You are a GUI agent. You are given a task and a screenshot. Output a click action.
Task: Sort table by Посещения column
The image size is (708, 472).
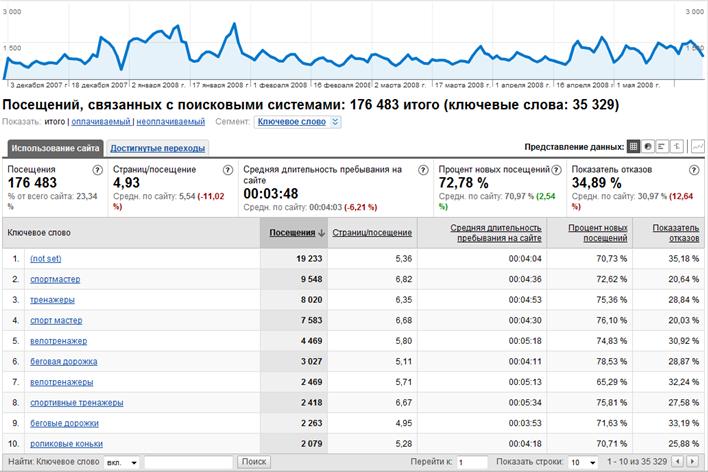(x=293, y=232)
